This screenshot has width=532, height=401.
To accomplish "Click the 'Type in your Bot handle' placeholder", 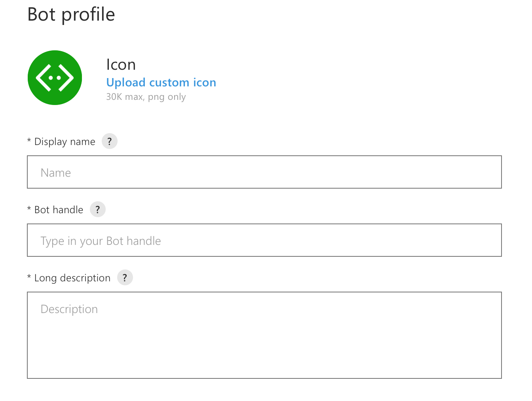I will coord(101,241).
